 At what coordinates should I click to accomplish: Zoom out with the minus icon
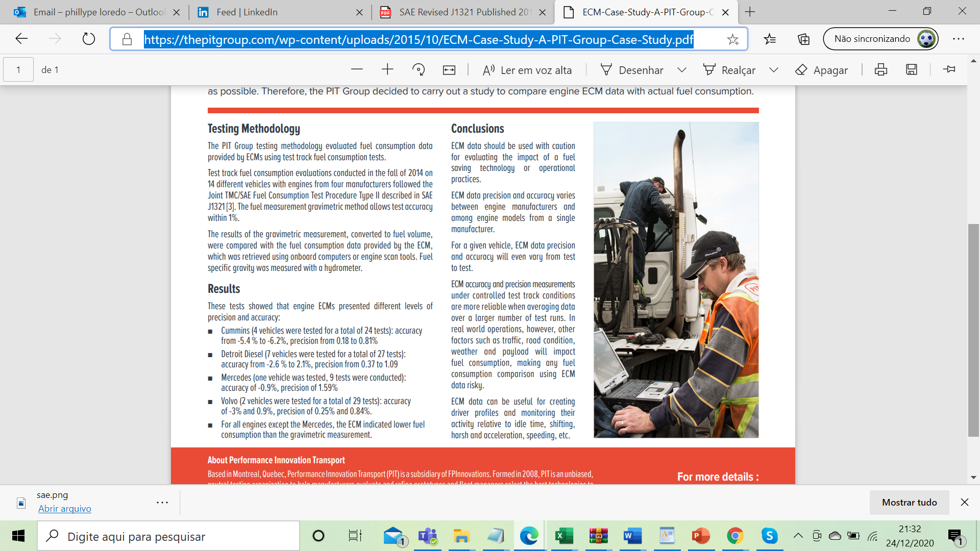click(x=357, y=70)
